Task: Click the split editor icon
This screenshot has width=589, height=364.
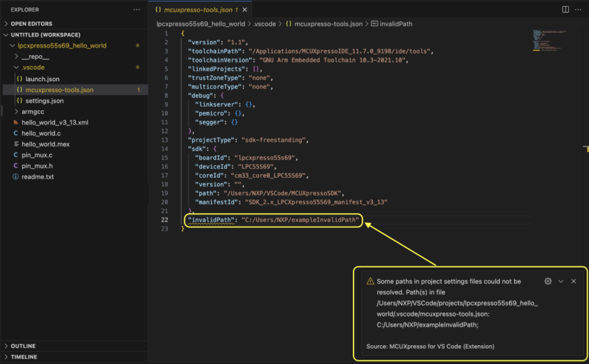Action: coord(566,10)
